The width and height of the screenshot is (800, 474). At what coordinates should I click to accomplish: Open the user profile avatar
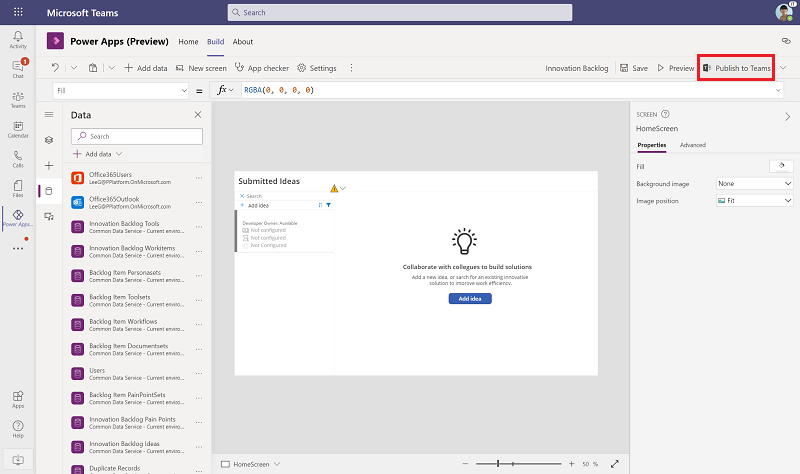(784, 12)
